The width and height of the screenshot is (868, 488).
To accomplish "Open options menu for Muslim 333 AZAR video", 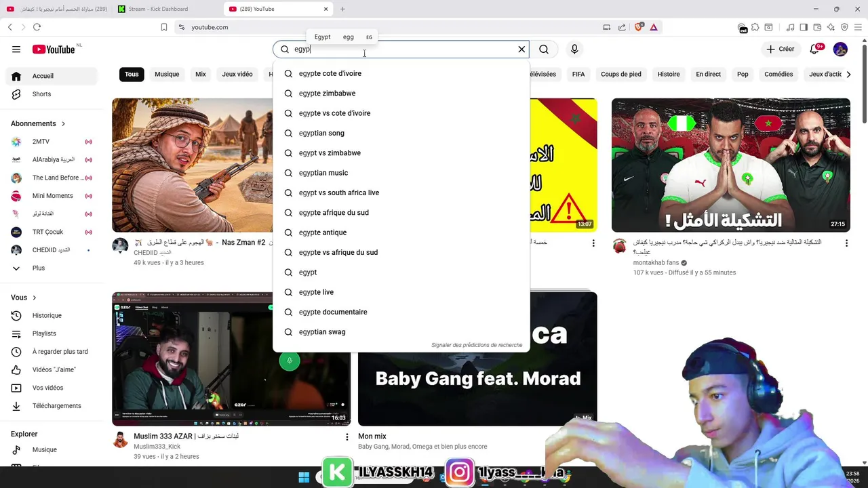I will pos(347,437).
